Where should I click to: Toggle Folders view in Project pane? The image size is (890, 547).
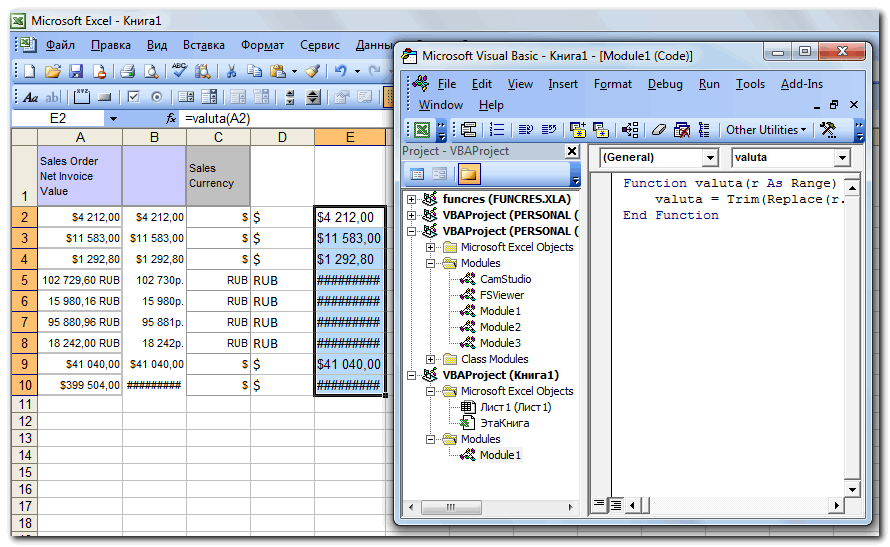pos(469,174)
